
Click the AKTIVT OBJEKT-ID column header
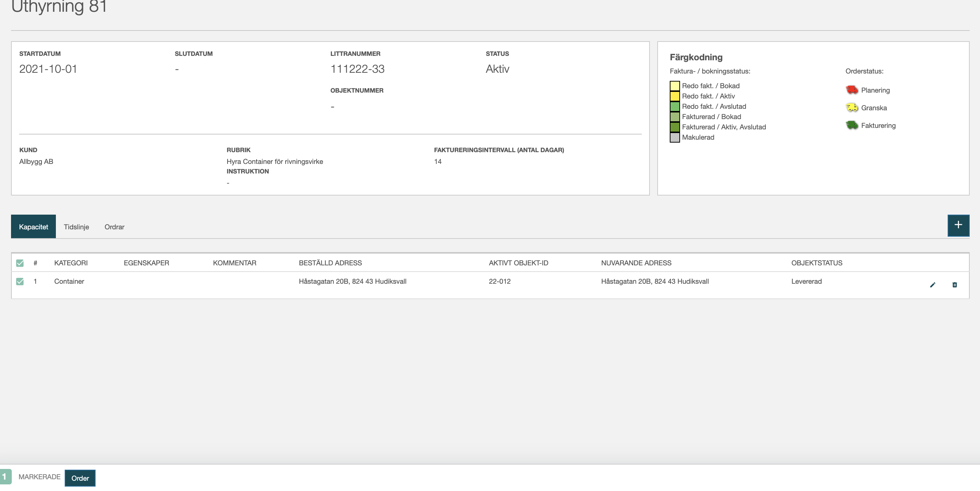click(x=519, y=263)
